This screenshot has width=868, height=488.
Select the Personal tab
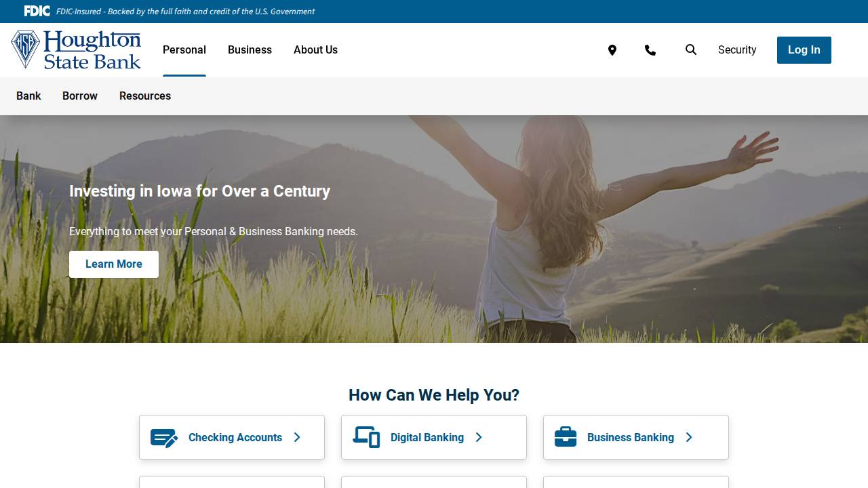click(x=184, y=49)
